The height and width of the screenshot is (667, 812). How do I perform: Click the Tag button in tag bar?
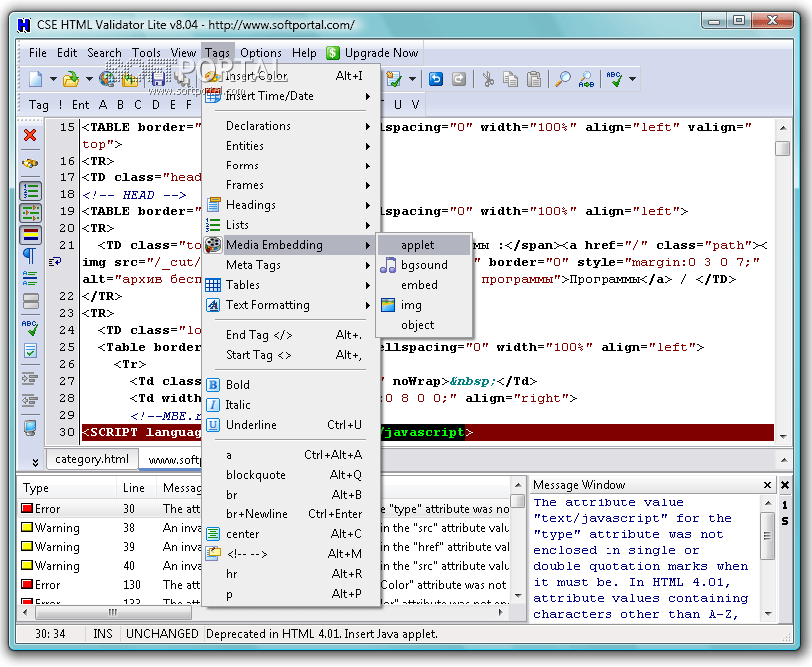(x=38, y=105)
